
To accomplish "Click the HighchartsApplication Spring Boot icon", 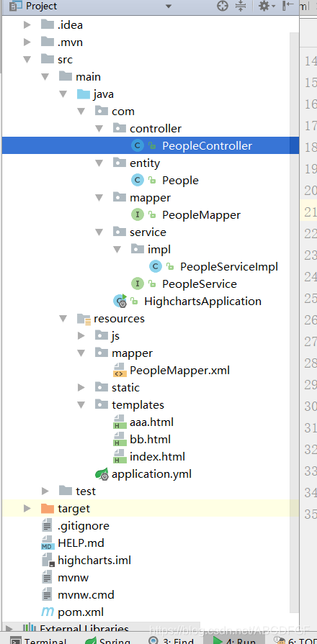I will 120,301.
